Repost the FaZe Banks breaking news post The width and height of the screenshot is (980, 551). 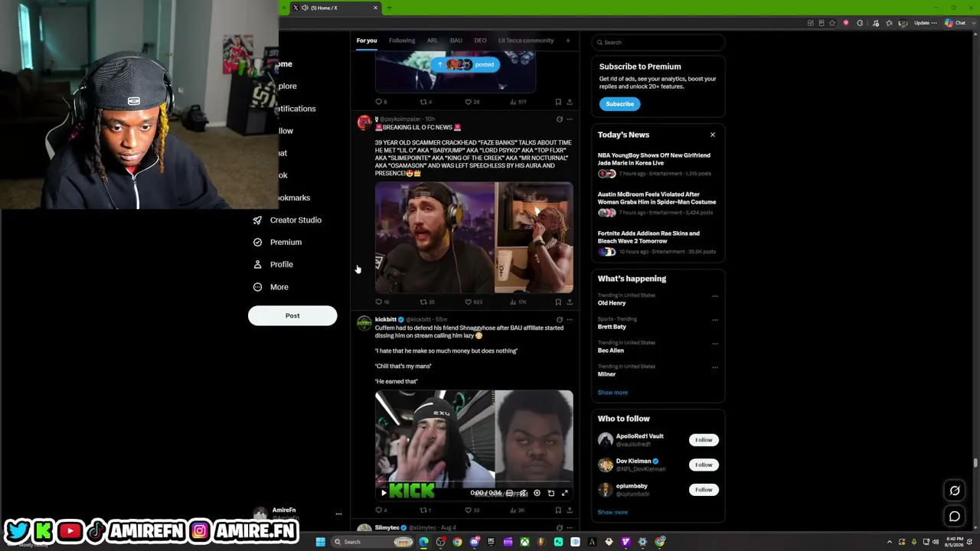pyautogui.click(x=423, y=302)
